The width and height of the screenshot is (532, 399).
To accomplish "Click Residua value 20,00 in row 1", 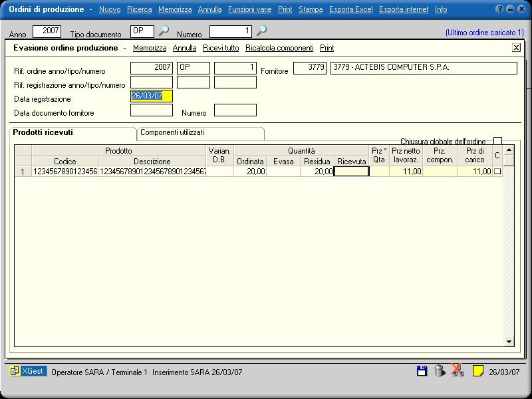I will click(x=317, y=172).
